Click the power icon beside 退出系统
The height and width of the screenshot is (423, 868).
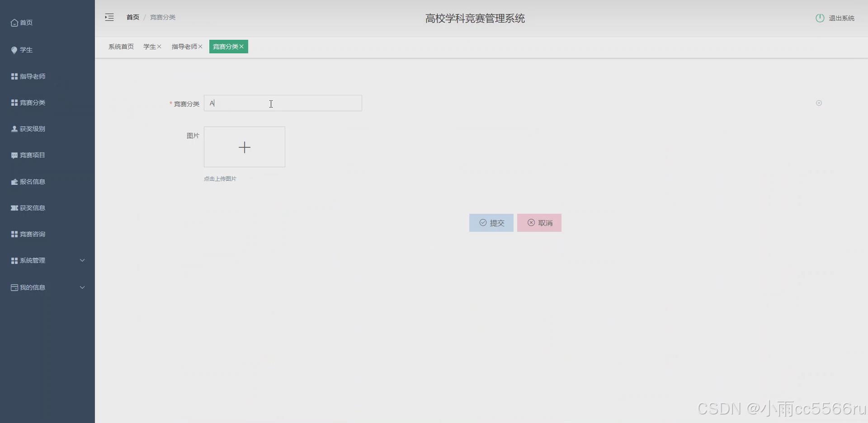820,18
